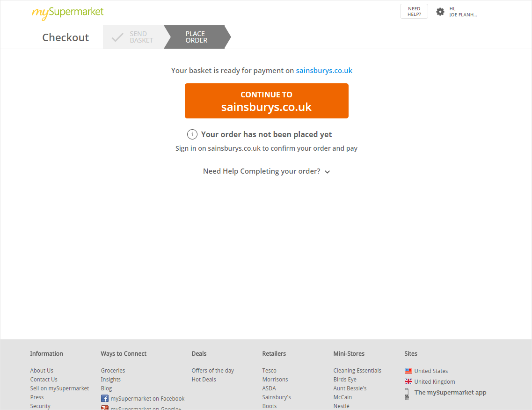Open the Groceries footer link
The image size is (532, 410).
click(113, 371)
